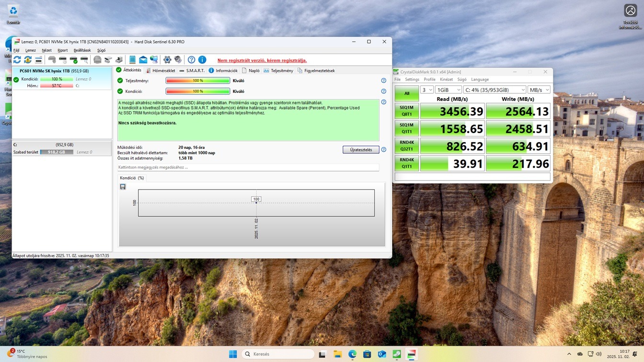Click the Nem regisztrált verzió registration link

(x=262, y=60)
